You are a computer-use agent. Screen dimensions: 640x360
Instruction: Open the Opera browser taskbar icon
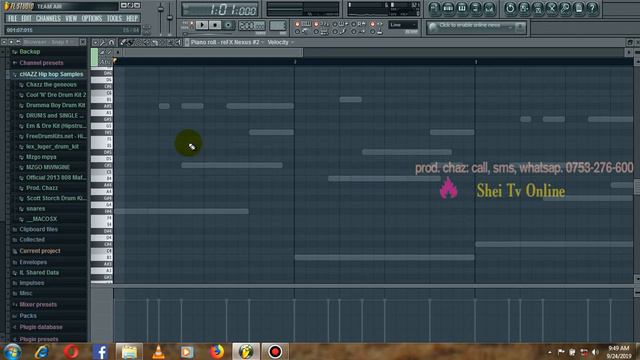(x=71, y=351)
